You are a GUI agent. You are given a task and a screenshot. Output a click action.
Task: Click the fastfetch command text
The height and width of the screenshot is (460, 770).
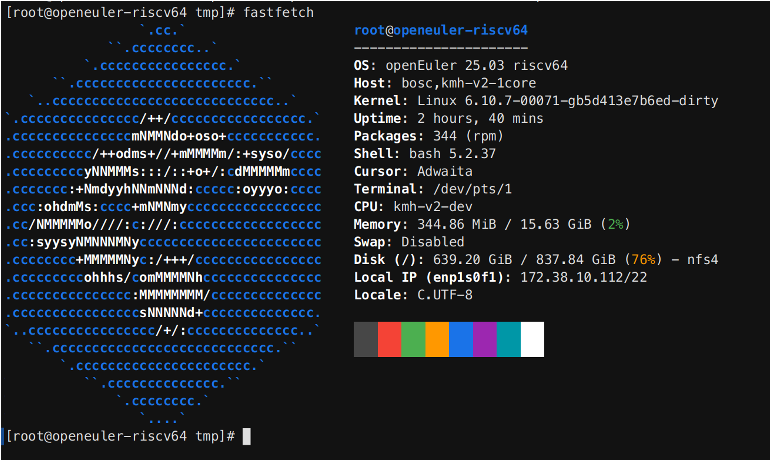point(278,12)
